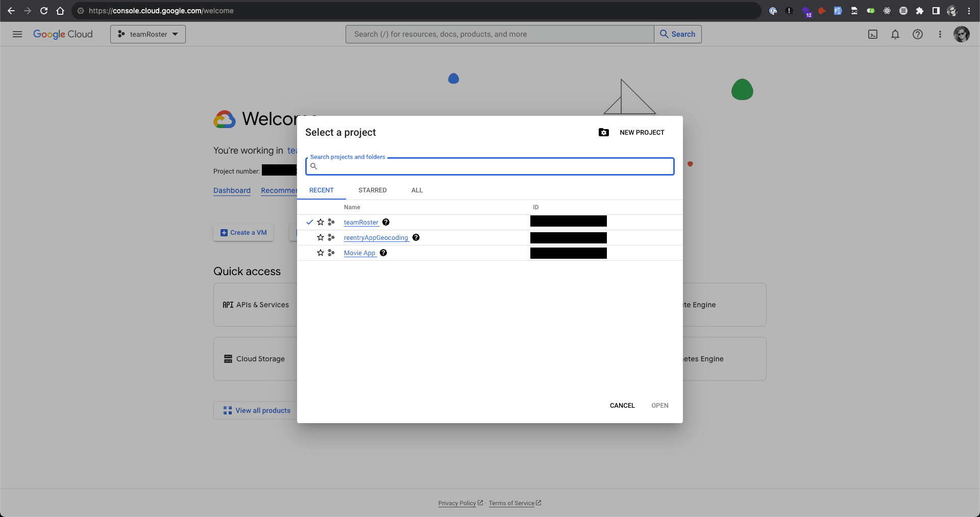980x517 pixels.
Task: Select the Movie App project link
Action: [360, 253]
